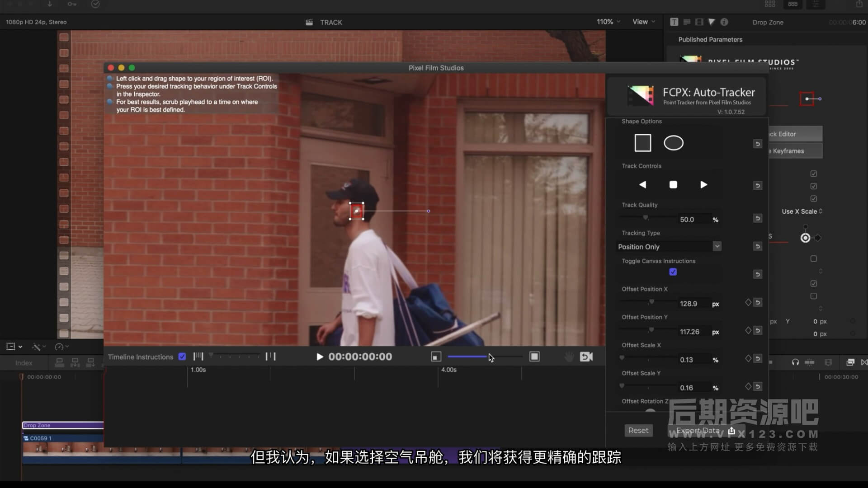
Task: Click compress timeline ruler icon
Action: pos(198,356)
